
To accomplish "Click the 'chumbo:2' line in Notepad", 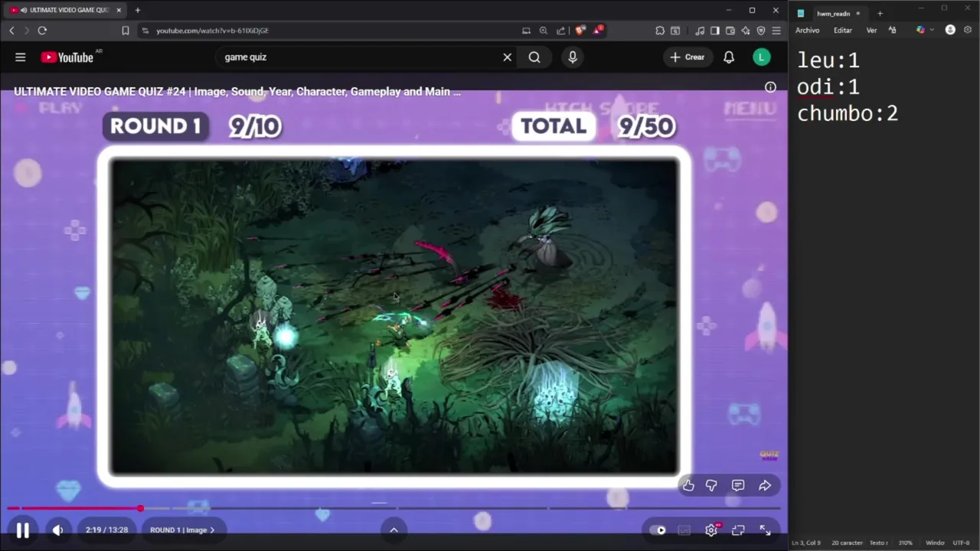I will point(848,114).
